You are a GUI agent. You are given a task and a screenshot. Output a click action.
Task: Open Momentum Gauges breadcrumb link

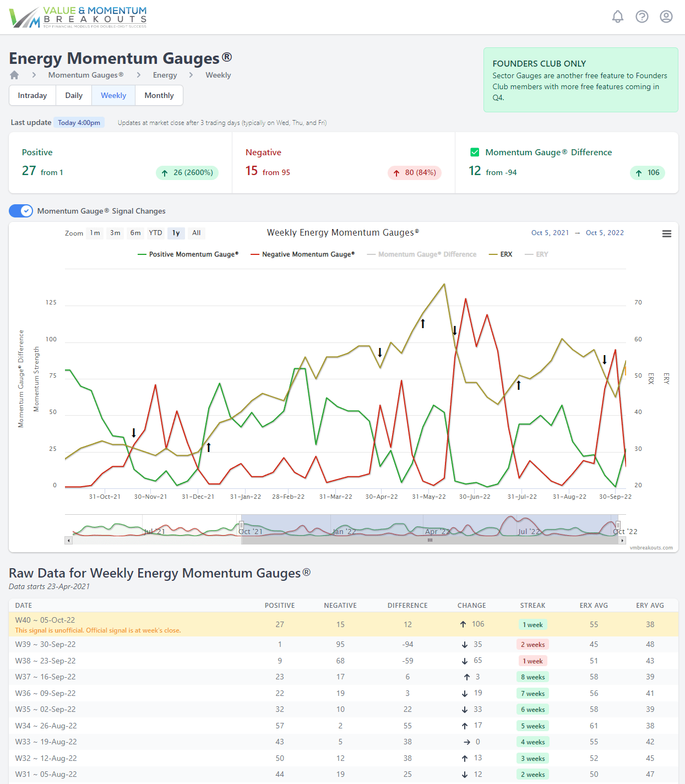coord(85,75)
